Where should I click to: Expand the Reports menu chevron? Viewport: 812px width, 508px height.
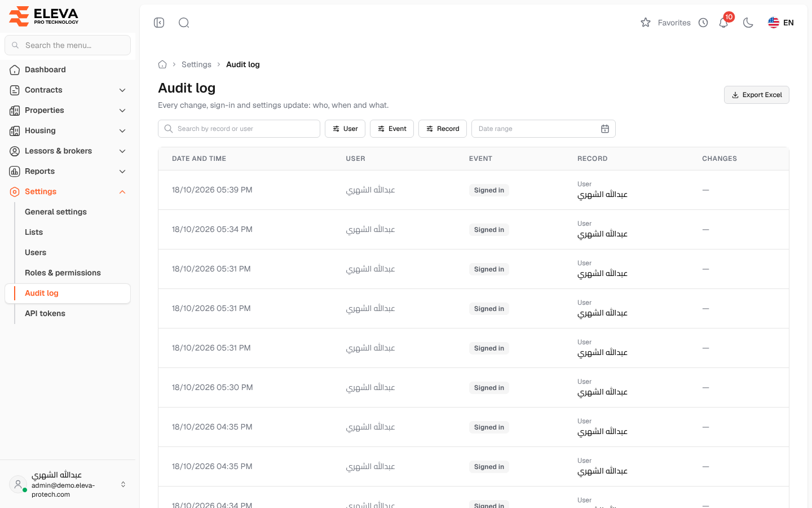click(x=122, y=171)
